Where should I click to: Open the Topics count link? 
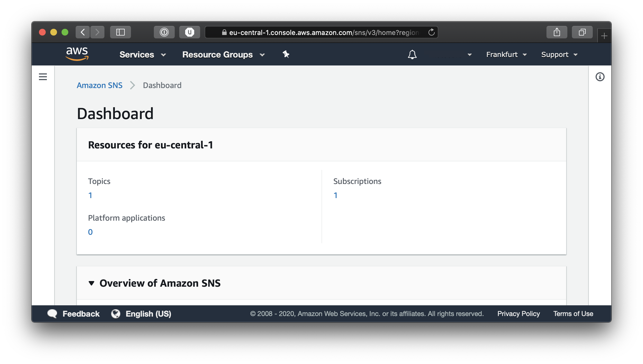coord(90,195)
